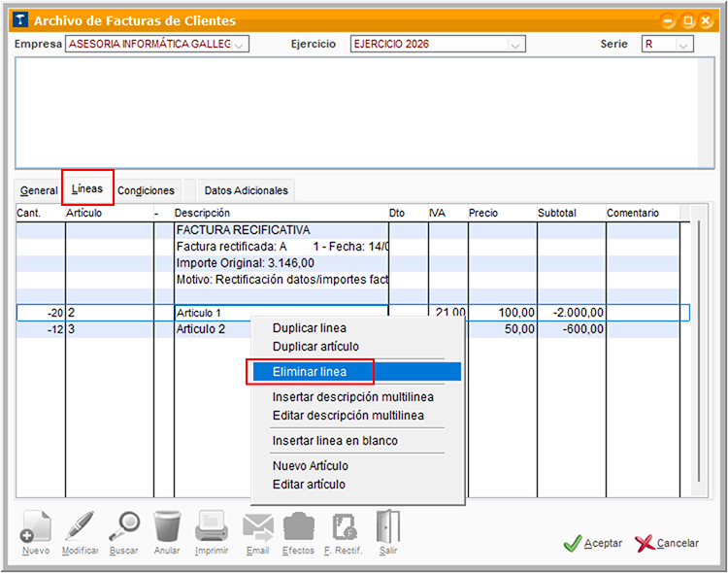Click the empty invoice list area
Viewport: 728px width, 573px height.
(357, 113)
